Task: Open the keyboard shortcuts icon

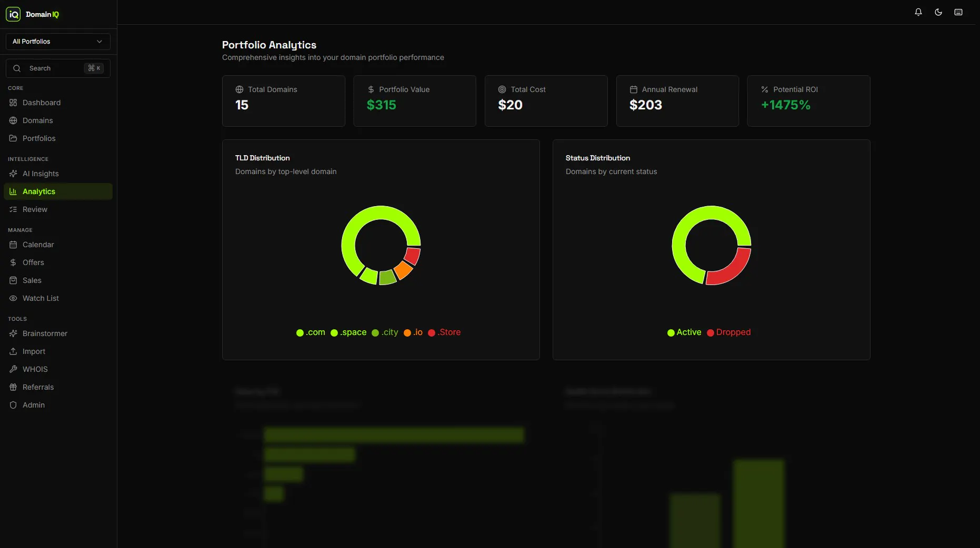Action: click(958, 12)
